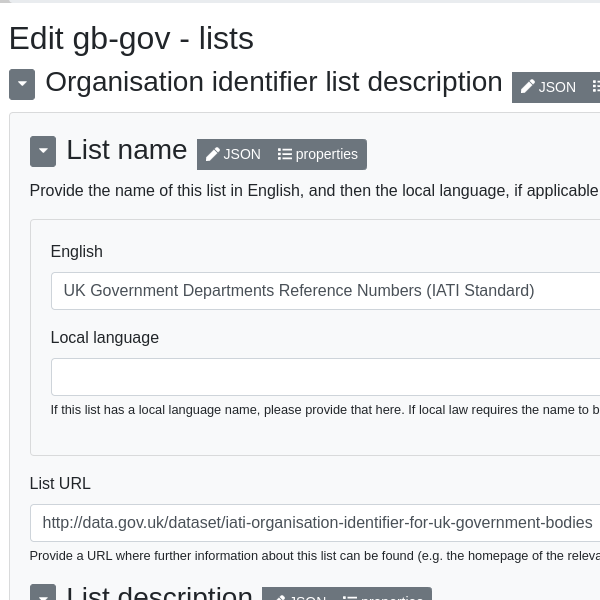Image resolution: width=600 pixels, height=600 pixels.
Task: Click the 'Local language' label
Action: [x=105, y=338]
